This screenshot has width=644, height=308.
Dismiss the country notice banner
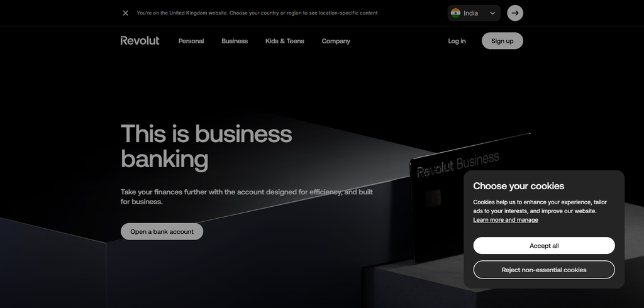(x=125, y=13)
